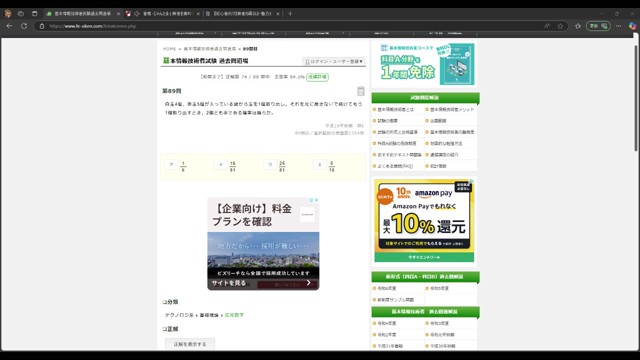
Task: Open the read aloud icon in address bar
Action: pyautogui.click(x=547, y=26)
